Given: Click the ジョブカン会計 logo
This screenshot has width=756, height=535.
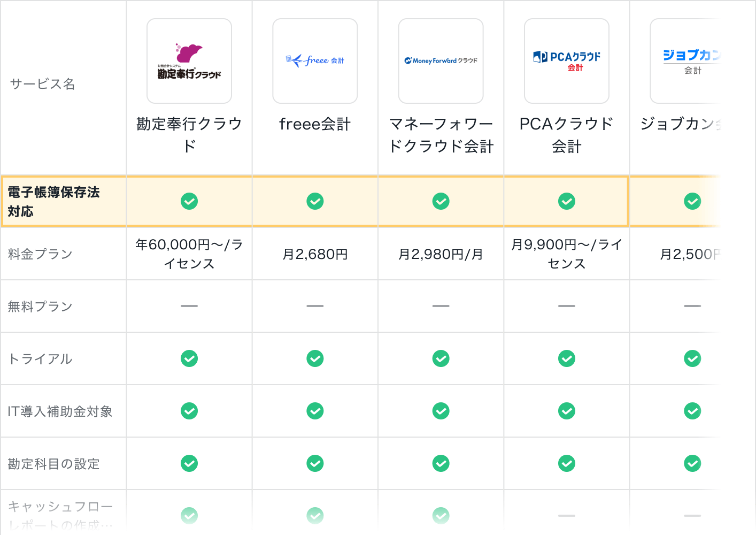Looking at the screenshot, I should point(690,61).
